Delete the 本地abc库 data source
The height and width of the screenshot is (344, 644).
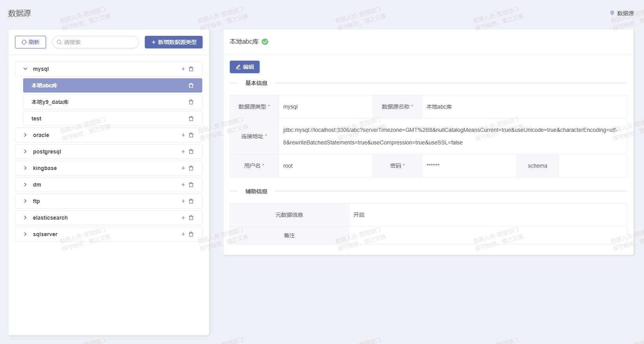tap(191, 85)
